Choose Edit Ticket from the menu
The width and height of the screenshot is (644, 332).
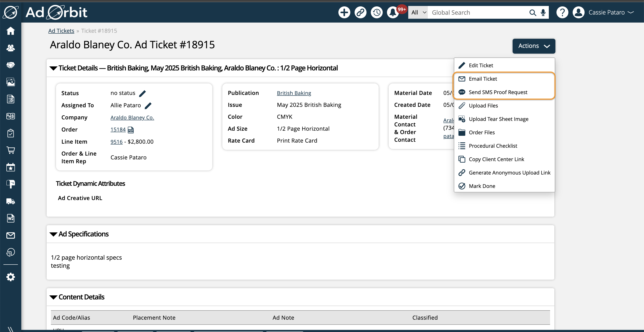point(504,65)
